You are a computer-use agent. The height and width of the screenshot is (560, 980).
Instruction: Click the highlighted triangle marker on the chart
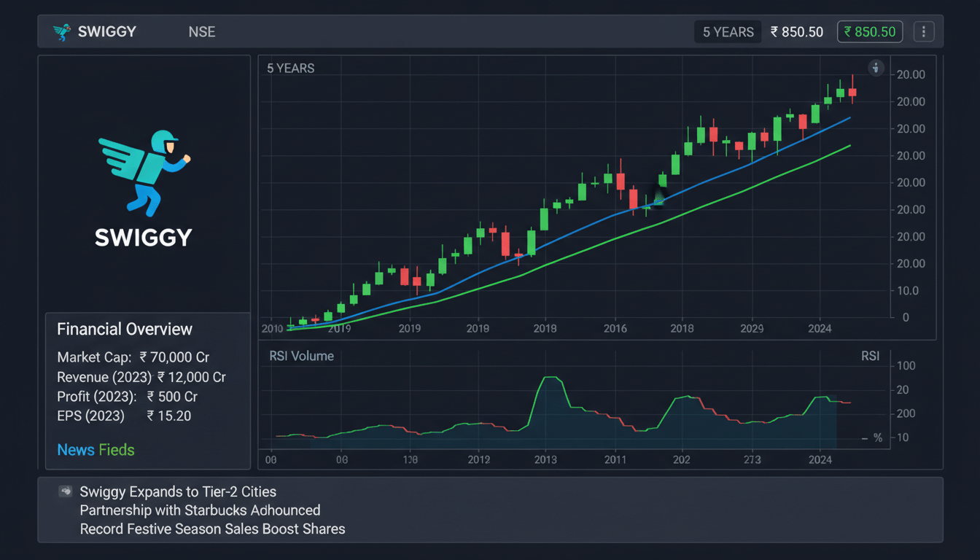tap(658, 197)
